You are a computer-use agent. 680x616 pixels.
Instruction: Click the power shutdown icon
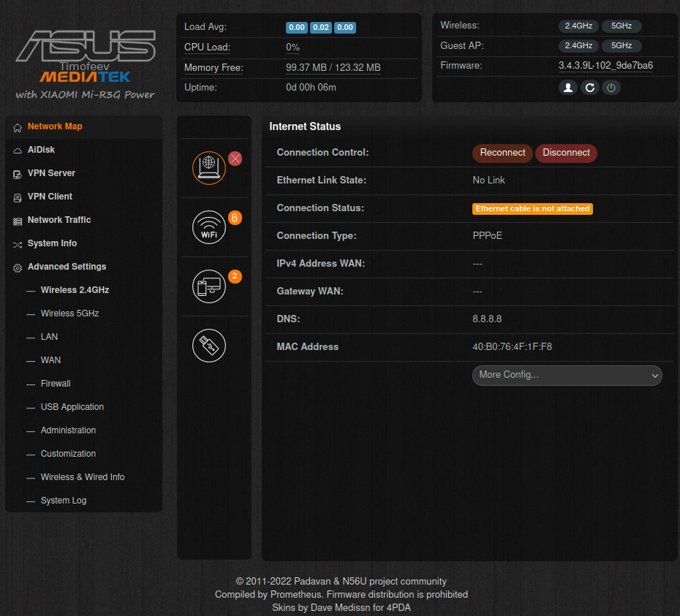[x=611, y=88]
